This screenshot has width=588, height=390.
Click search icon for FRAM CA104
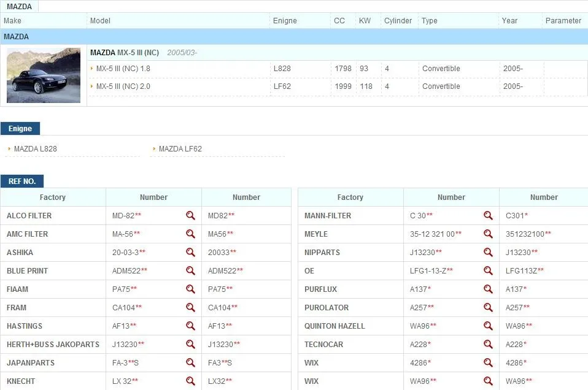[x=190, y=307]
